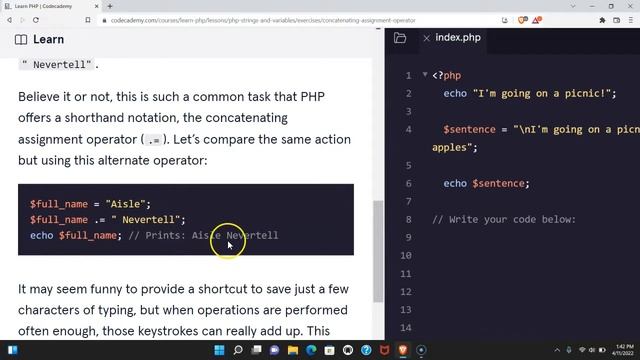Open Microsoft Store taskbar icon

pos(329,350)
